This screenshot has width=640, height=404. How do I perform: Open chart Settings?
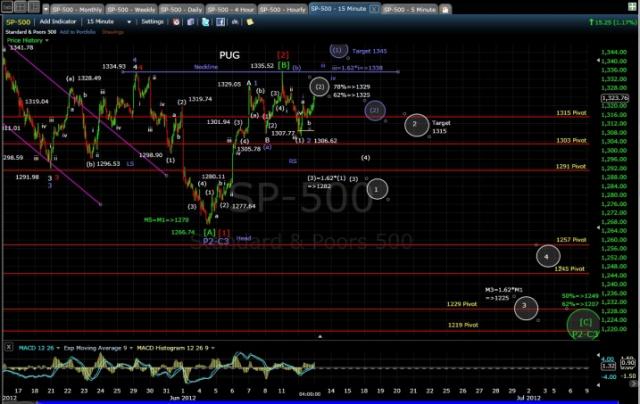pos(153,22)
